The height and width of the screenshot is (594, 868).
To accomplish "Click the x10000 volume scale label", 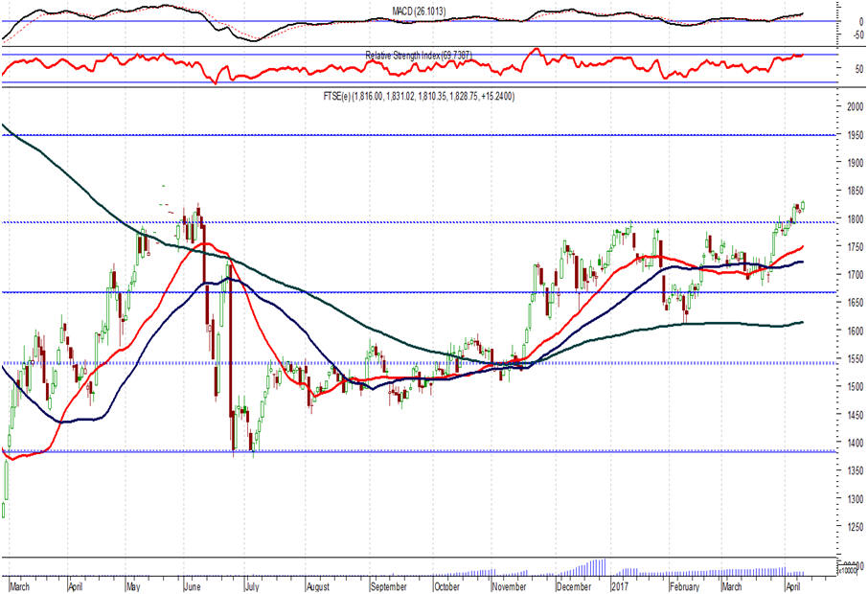I will (x=850, y=568).
